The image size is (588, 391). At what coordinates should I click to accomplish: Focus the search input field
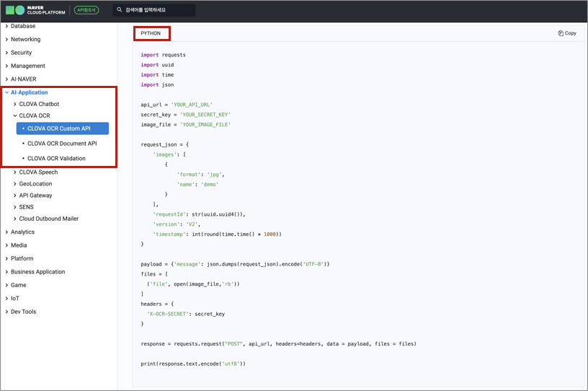pos(153,10)
